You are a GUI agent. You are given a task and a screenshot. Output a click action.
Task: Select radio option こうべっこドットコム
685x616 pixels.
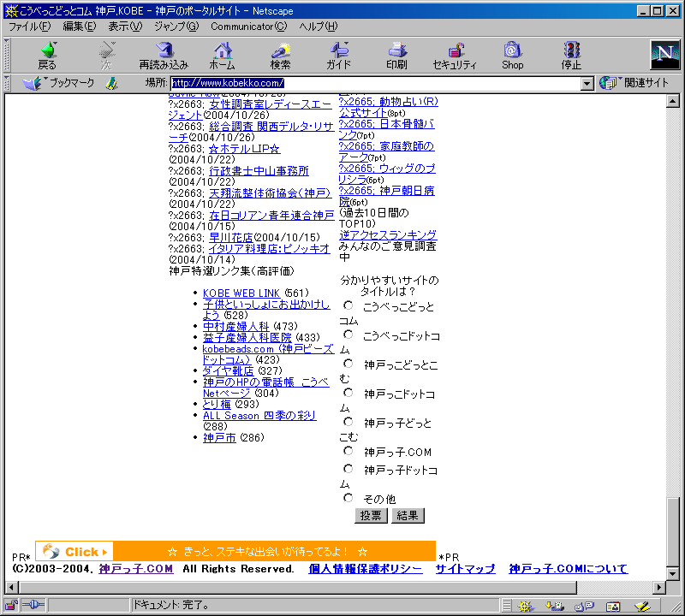pos(348,335)
